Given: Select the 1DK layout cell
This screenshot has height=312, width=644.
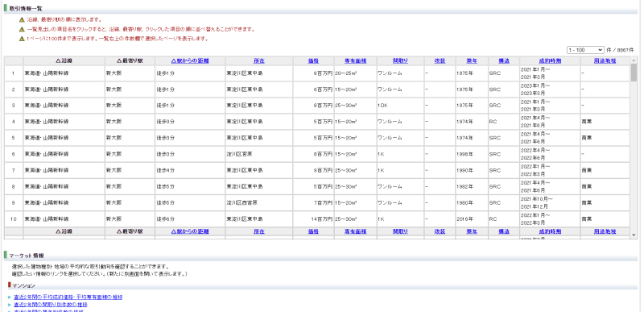Looking at the screenshot, I should [x=400, y=106].
